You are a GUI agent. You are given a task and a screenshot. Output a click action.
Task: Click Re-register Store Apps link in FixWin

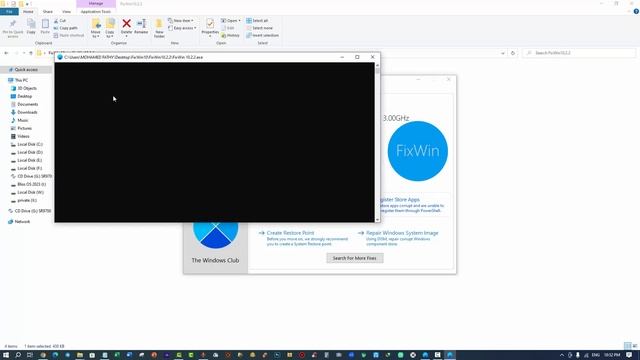pyautogui.click(x=400, y=200)
